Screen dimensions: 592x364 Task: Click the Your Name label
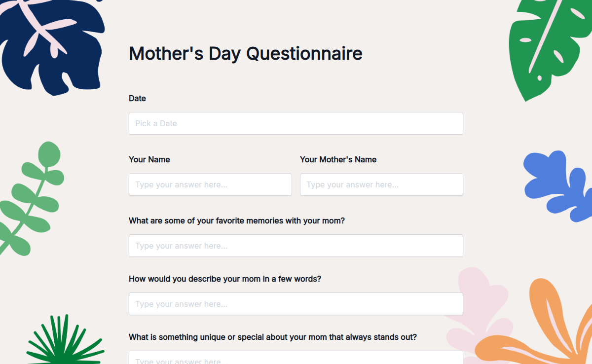[x=149, y=159]
